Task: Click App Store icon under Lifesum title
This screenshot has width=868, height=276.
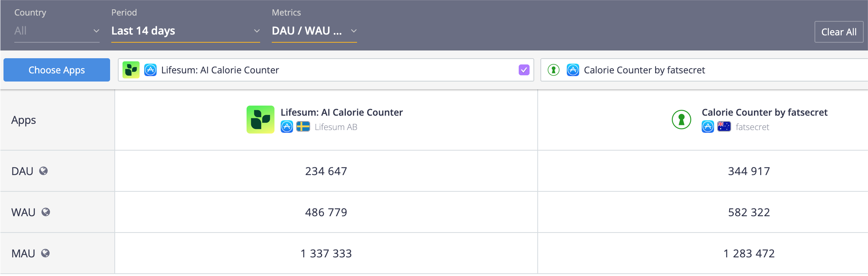Action: point(287,127)
